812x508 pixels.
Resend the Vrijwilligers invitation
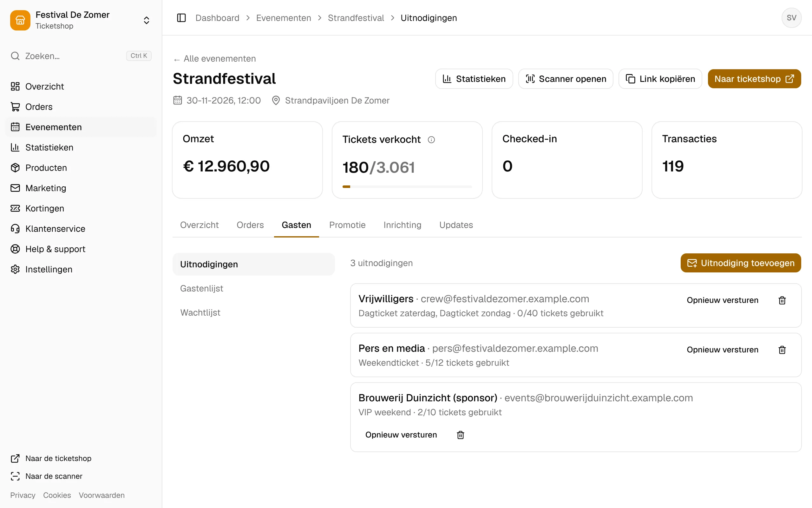[x=723, y=300]
